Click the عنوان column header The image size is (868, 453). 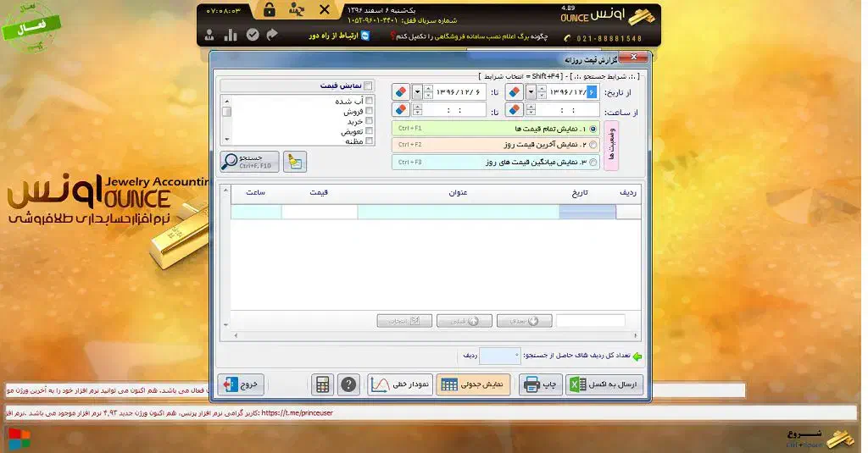coord(458,192)
